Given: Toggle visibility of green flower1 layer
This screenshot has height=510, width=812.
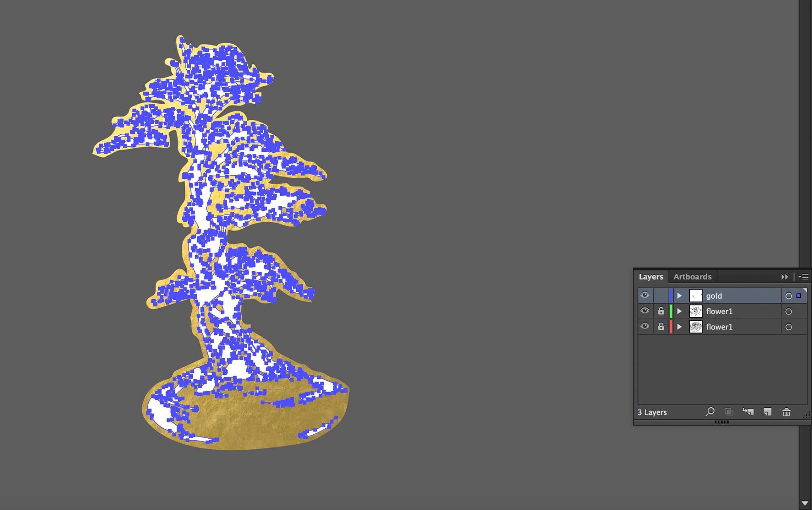Looking at the screenshot, I should point(645,311).
